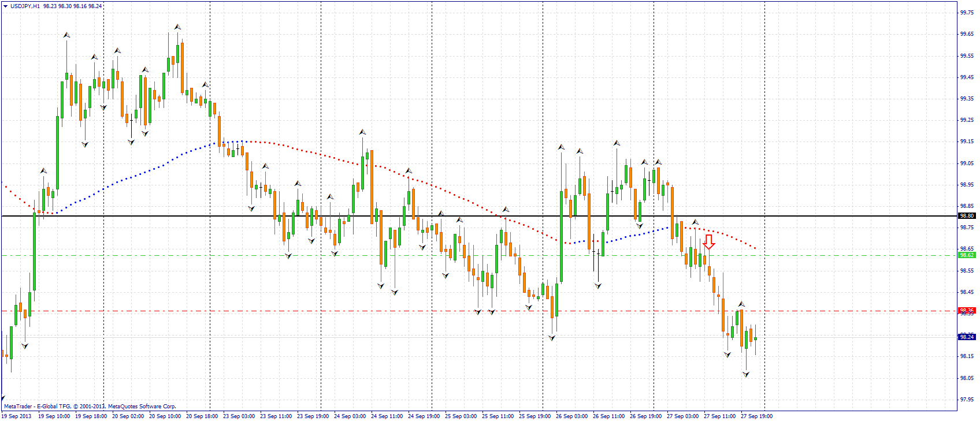
Task: Click the 26 Sep 11:00 time label
Action: tap(609, 416)
